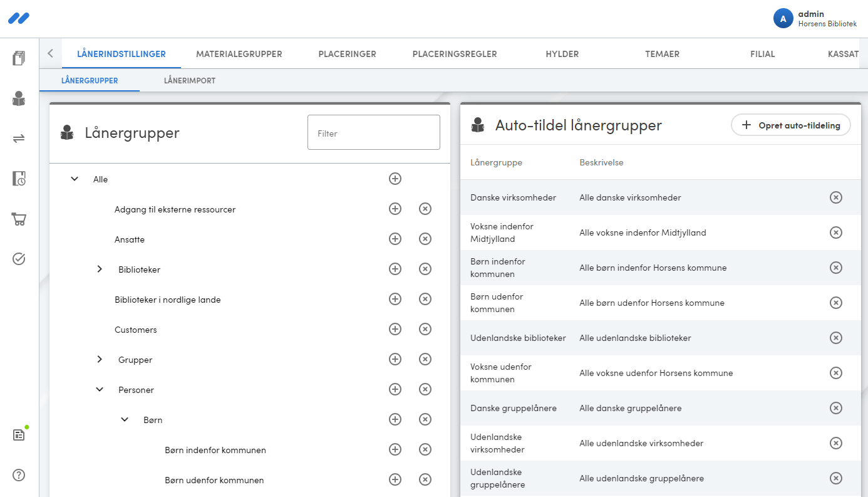Click the blue app logo

(19, 18)
